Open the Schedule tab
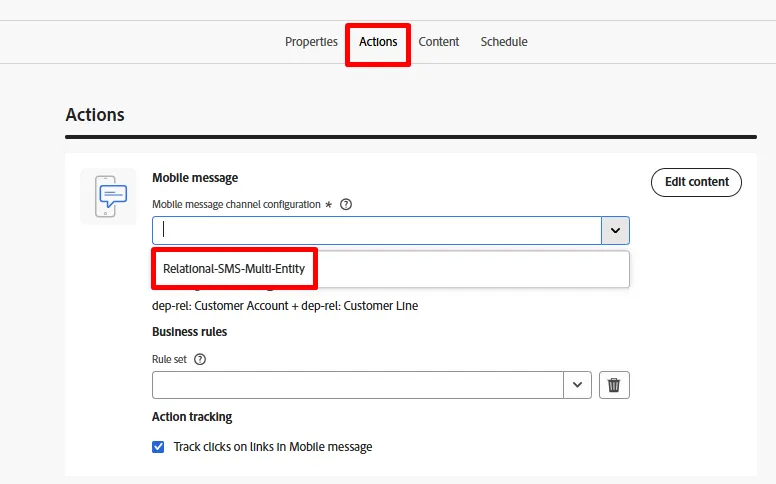Viewport: 776px width, 484px height. (504, 42)
